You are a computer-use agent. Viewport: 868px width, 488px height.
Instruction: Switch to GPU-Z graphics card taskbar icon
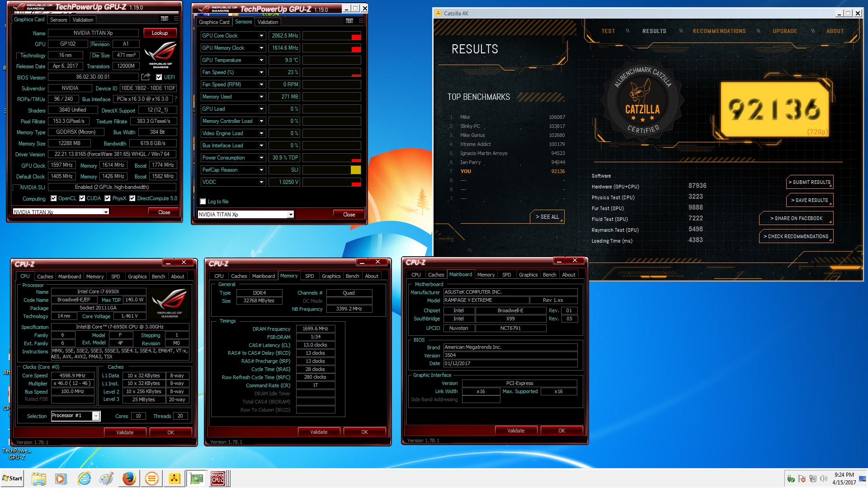click(197, 479)
